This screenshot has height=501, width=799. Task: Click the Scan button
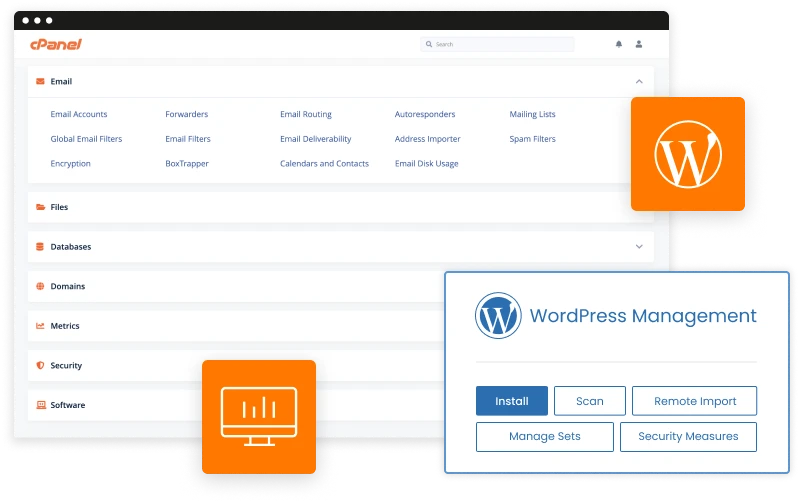[590, 401]
